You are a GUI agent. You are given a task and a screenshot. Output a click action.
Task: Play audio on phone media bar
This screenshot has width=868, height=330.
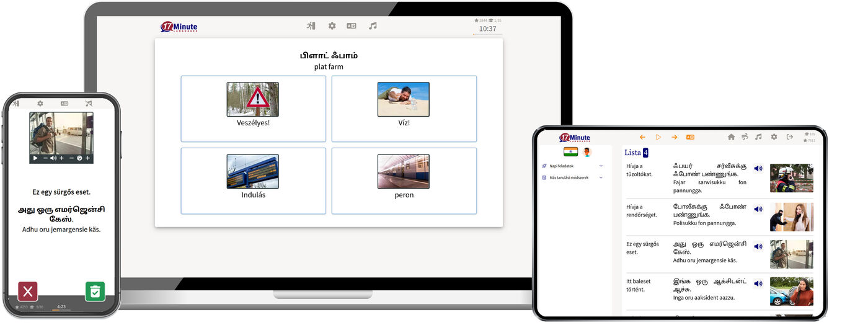35,158
